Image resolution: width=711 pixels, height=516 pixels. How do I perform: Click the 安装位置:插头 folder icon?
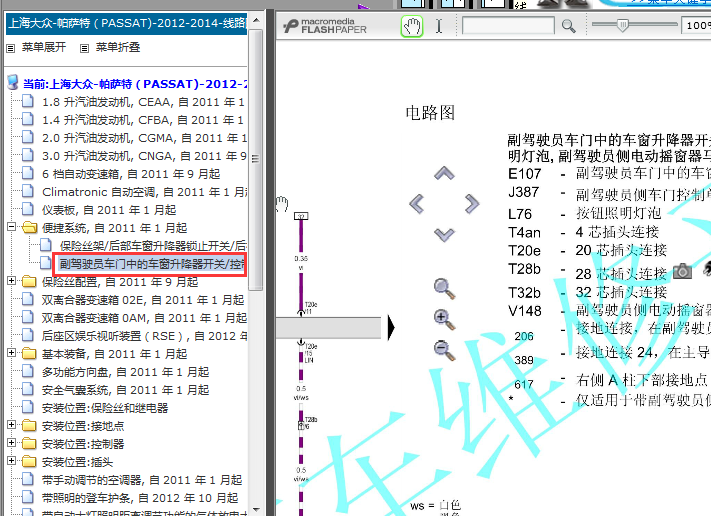(29, 461)
